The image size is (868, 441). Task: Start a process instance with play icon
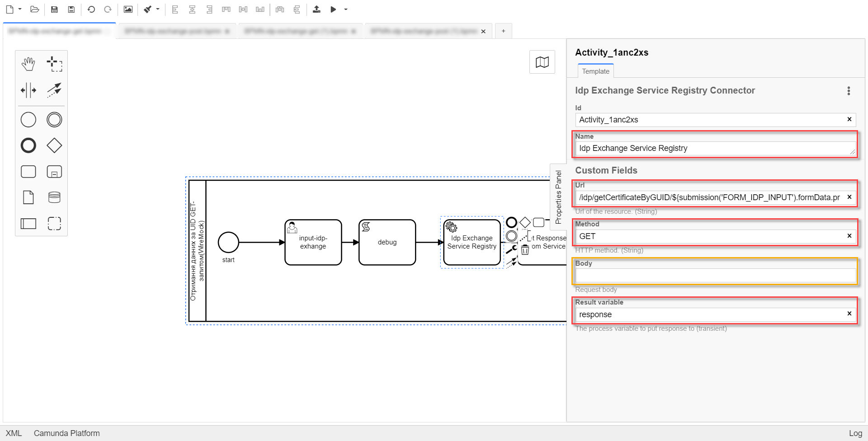(x=334, y=9)
